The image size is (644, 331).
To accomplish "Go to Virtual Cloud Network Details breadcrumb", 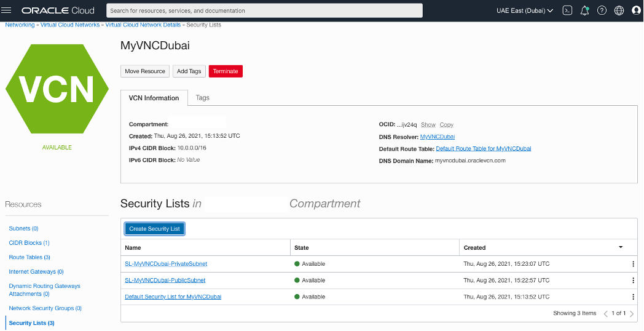I will click(143, 25).
